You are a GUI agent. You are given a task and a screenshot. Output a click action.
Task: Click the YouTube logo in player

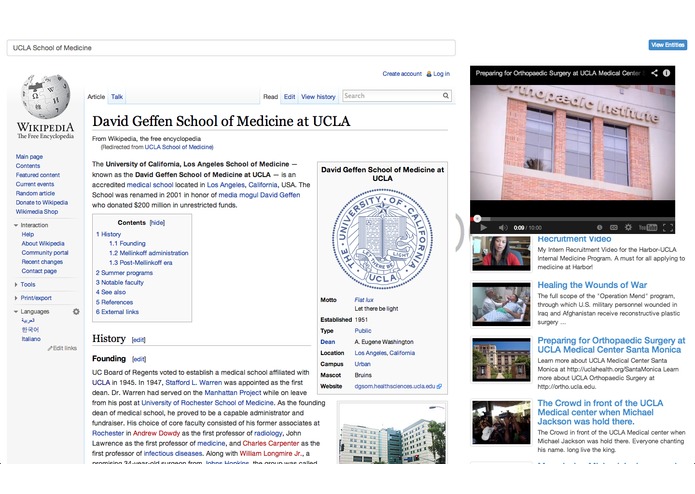pos(648,228)
